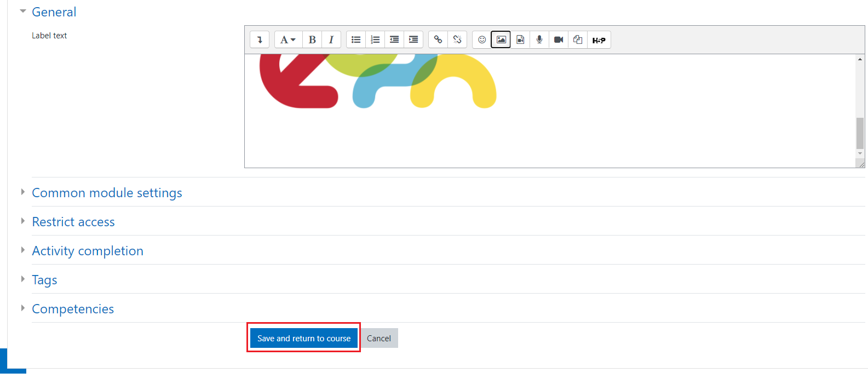This screenshot has height=384, width=868.
Task: Click the insert media file icon
Action: [520, 39]
